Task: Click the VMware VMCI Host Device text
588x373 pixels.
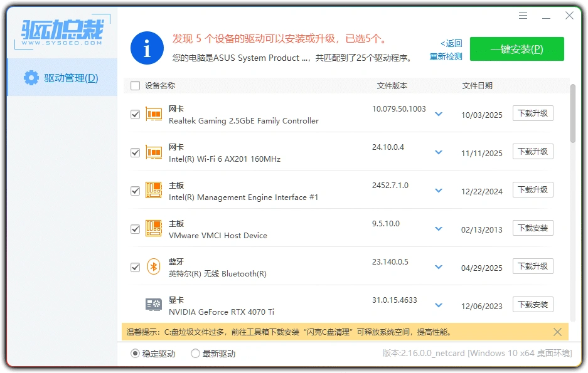Action: (x=218, y=235)
